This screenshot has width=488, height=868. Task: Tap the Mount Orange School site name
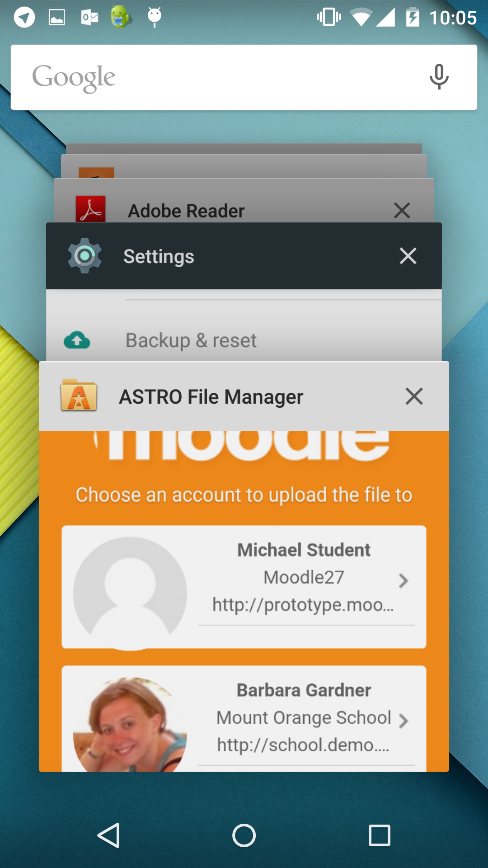coord(304,717)
